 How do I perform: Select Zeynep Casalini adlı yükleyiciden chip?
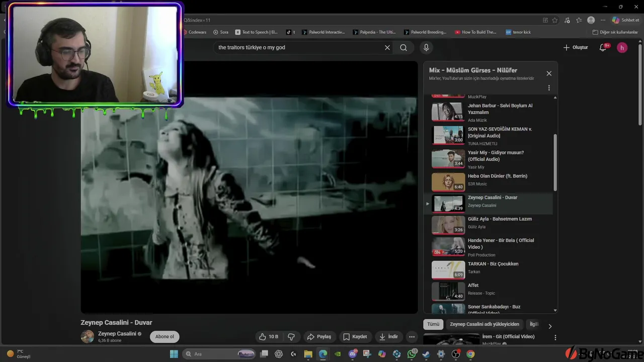485,325
